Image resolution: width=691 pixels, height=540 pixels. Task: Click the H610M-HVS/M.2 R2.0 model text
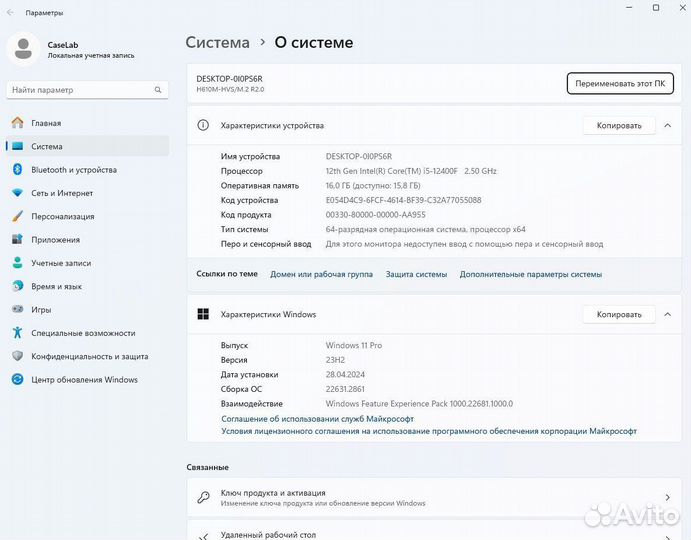click(230, 89)
